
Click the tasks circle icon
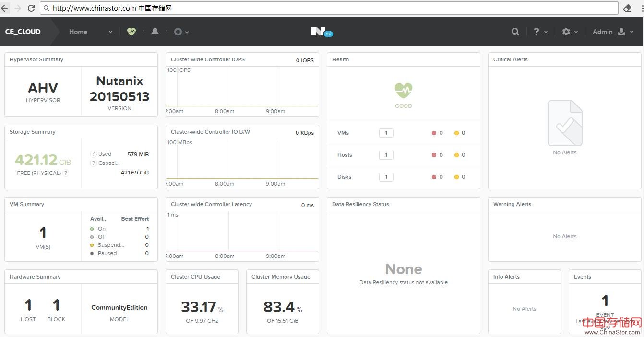coord(178,32)
